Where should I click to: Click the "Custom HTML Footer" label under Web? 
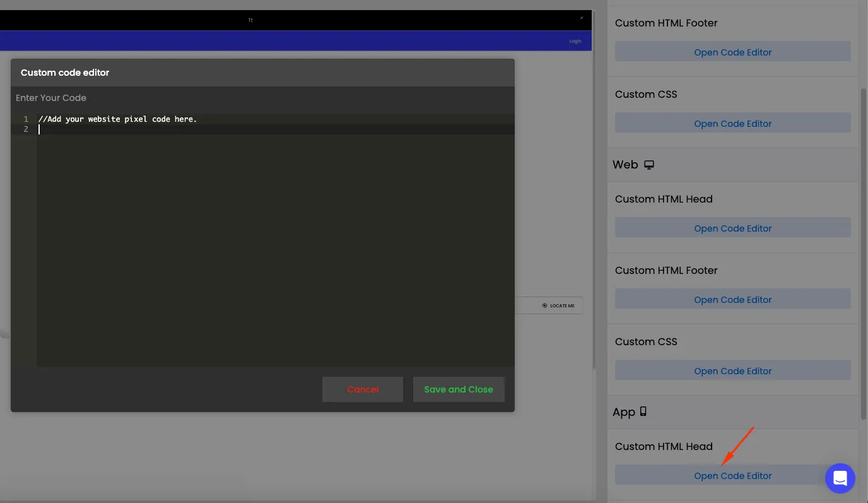pyautogui.click(x=666, y=270)
